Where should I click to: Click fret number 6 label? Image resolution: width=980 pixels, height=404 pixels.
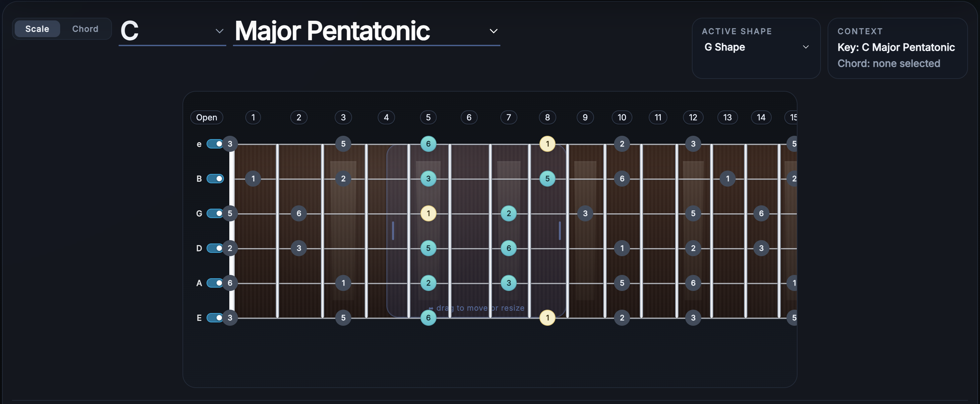[x=469, y=117]
